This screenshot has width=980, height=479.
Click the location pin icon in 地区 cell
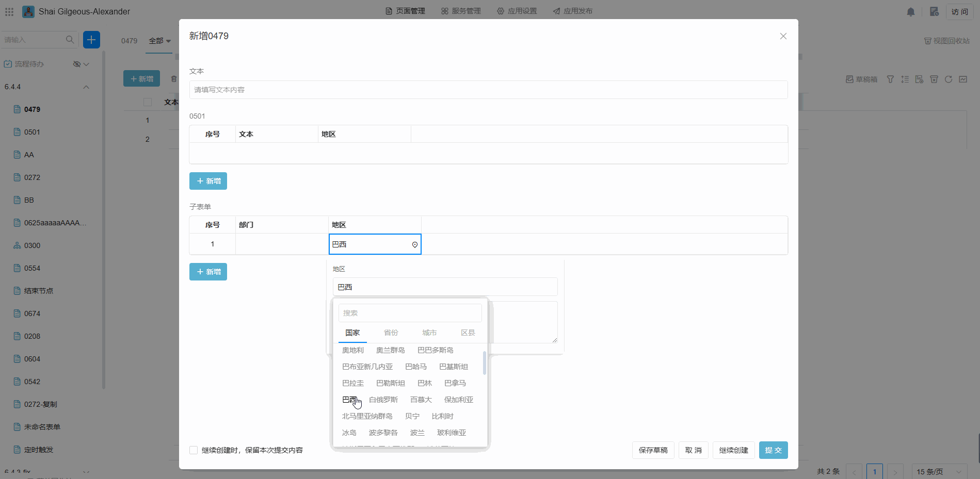414,245
